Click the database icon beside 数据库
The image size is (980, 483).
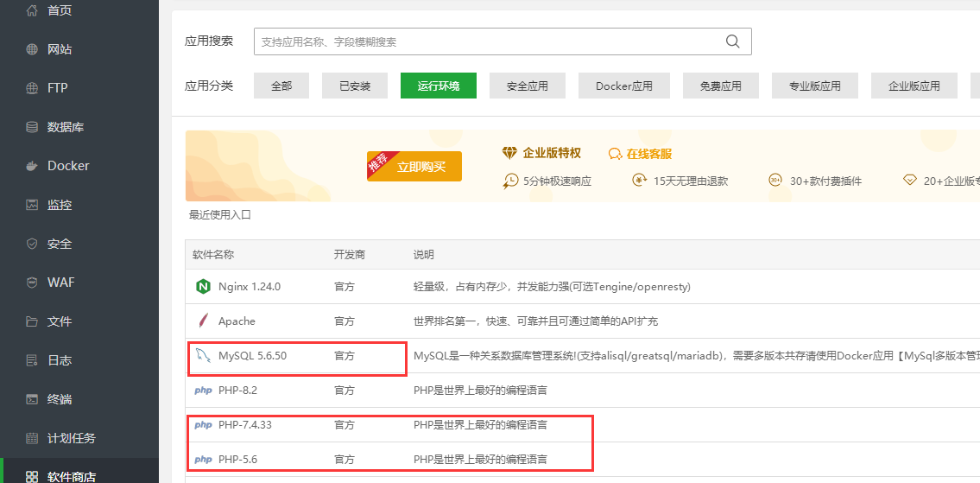coord(32,127)
